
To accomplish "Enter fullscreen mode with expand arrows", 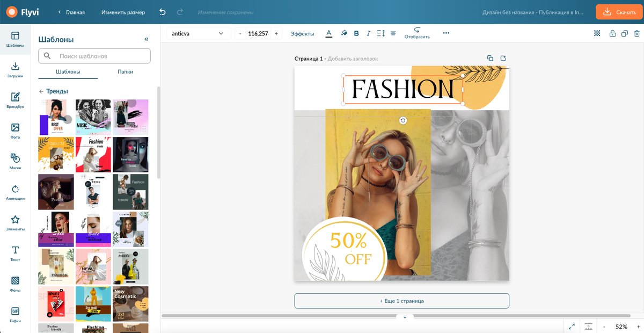I will [x=572, y=327].
